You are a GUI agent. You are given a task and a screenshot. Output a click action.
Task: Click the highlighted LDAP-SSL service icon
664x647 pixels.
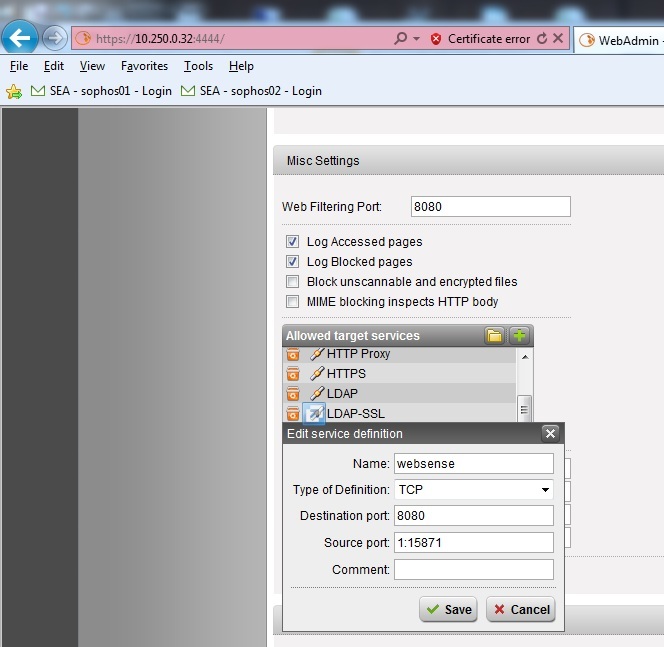[x=314, y=413]
